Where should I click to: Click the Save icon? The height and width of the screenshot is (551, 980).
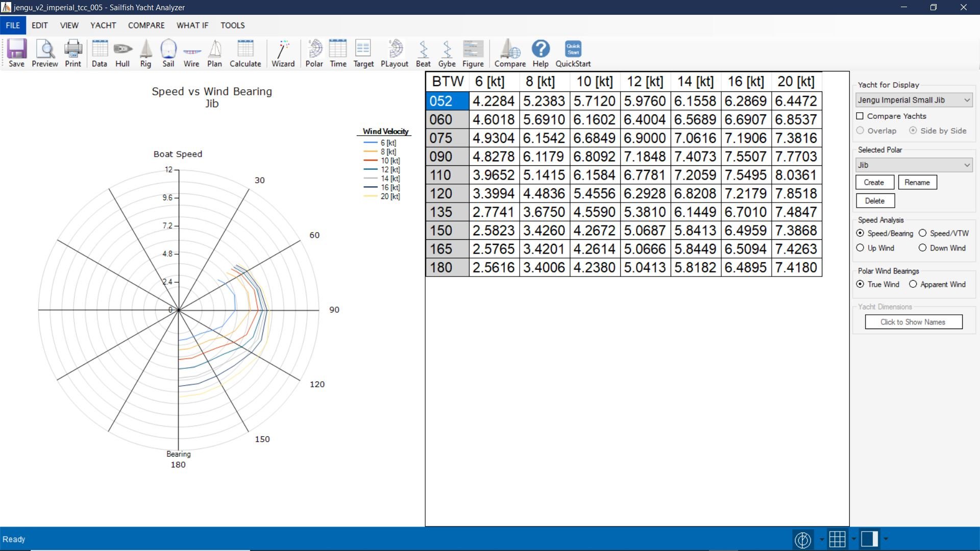[x=16, y=53]
